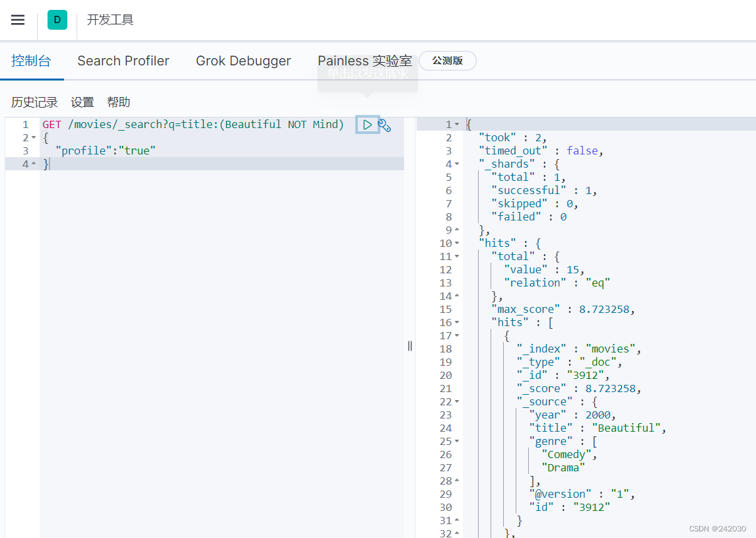This screenshot has height=538, width=756.
Task: Click the "title" : "Beautiful" line
Action: tap(598, 428)
